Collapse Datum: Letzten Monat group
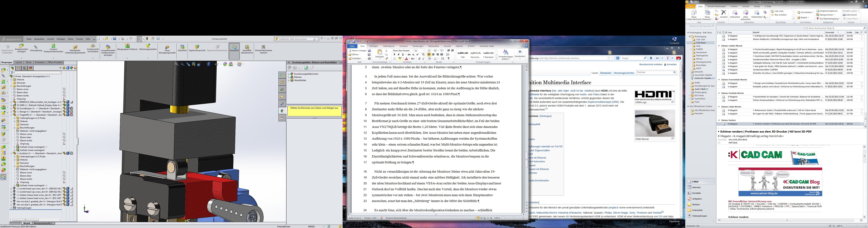The image size is (868, 228). [719, 46]
